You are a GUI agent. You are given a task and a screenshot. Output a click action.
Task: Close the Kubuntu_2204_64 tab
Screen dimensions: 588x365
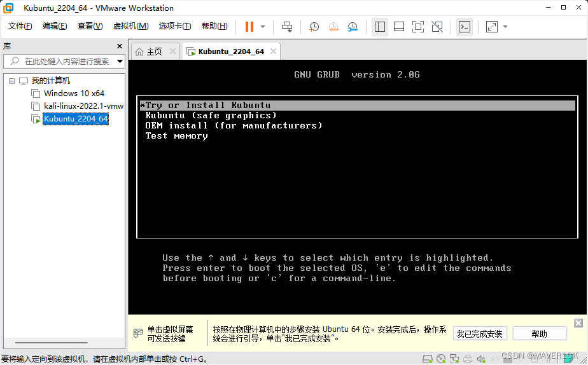[274, 52]
